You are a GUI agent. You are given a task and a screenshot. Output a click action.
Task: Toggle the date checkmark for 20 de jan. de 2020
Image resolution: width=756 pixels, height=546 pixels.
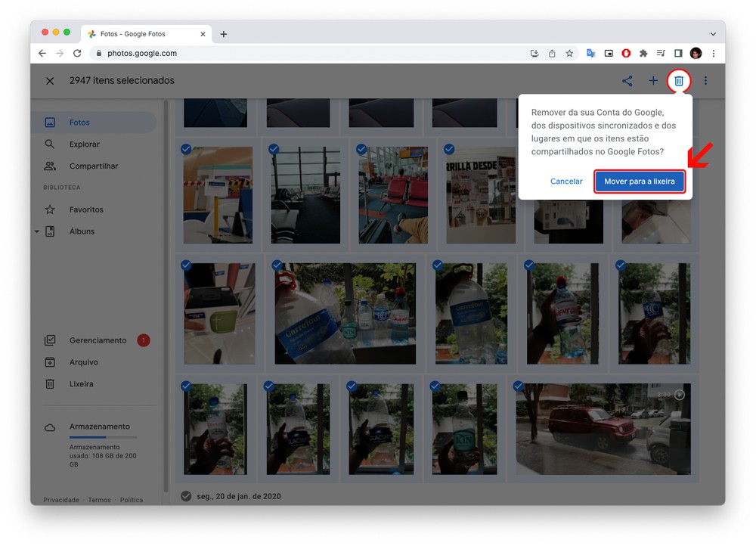coord(186,496)
